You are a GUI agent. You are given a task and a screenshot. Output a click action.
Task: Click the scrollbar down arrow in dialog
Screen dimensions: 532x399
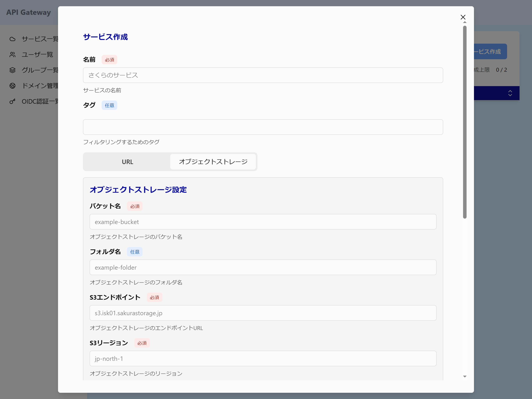coord(465,376)
